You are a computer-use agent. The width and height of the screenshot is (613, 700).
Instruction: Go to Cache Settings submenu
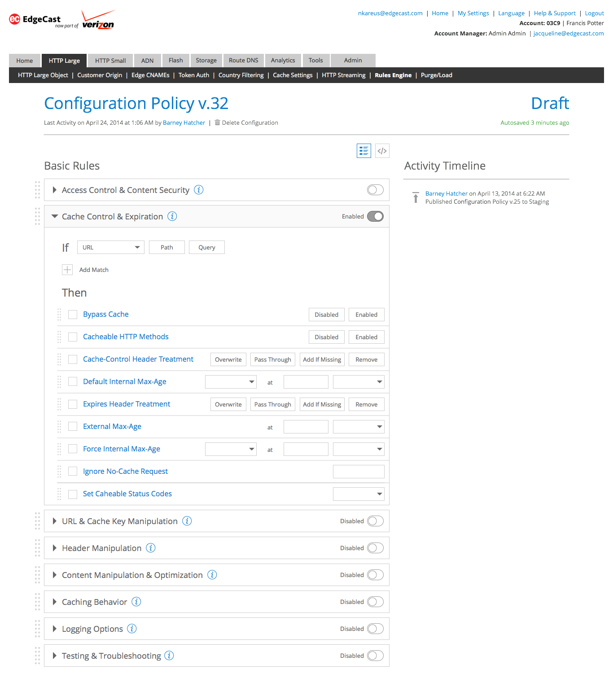coord(293,75)
